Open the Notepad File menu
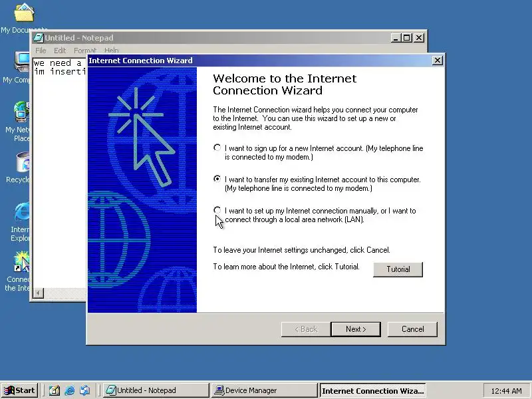 click(41, 51)
